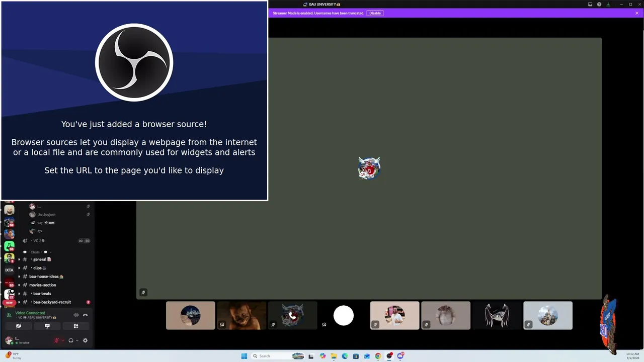Image resolution: width=644 pixels, height=362 pixels.
Task: Open the activities launcher button
Action: (76, 326)
